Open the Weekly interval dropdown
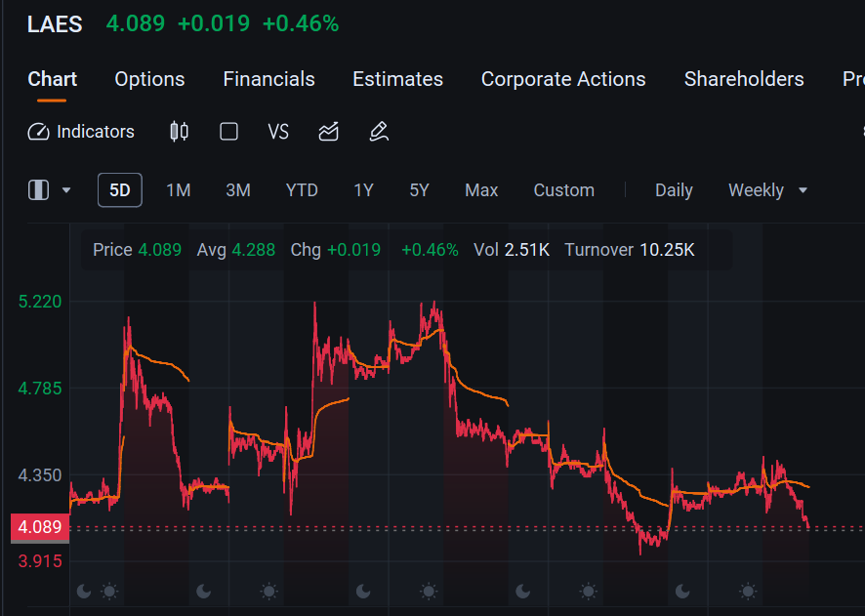This screenshot has width=865, height=616. pos(767,190)
